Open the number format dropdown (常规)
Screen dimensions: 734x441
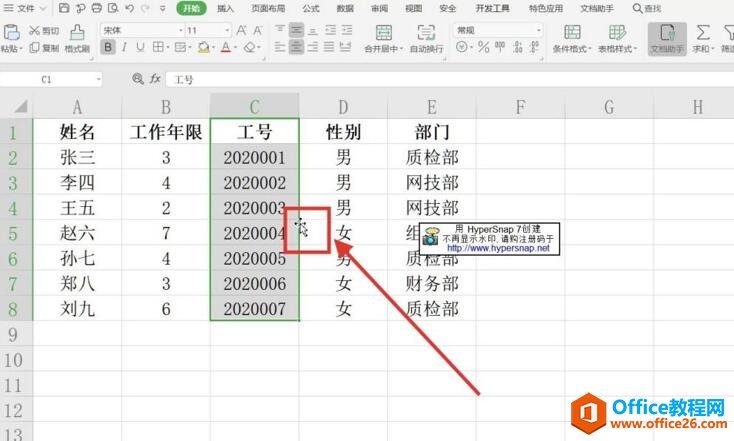click(x=539, y=30)
